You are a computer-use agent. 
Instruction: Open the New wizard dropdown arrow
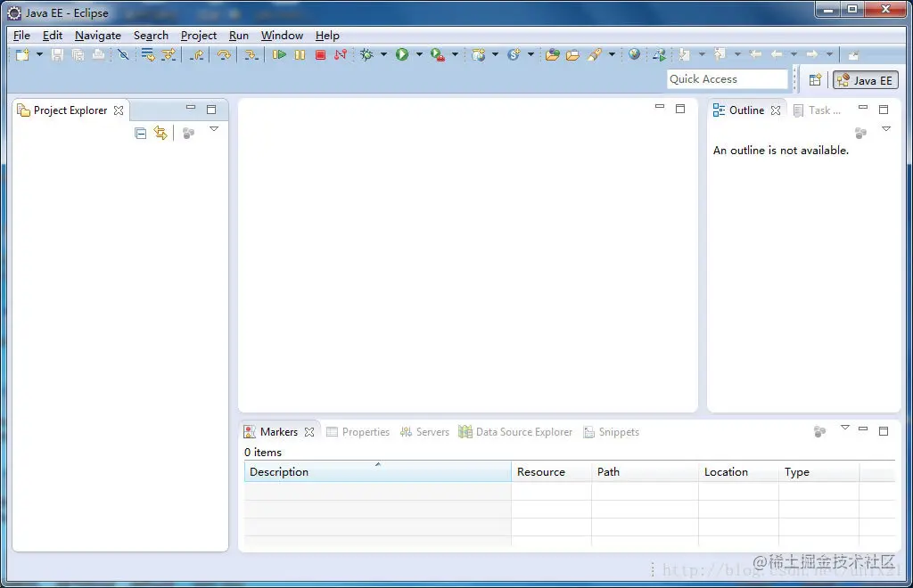click(x=39, y=54)
